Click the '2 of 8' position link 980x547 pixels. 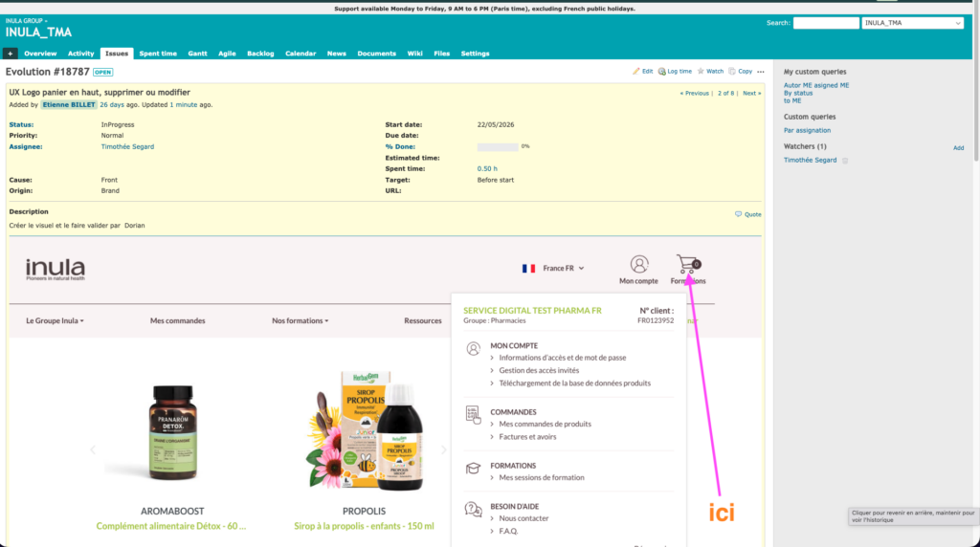tap(725, 93)
